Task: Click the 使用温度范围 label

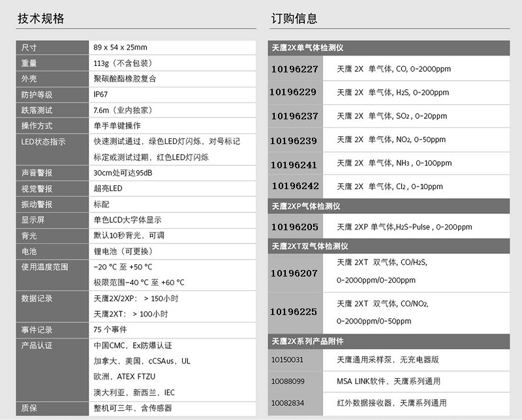Action: (44, 267)
